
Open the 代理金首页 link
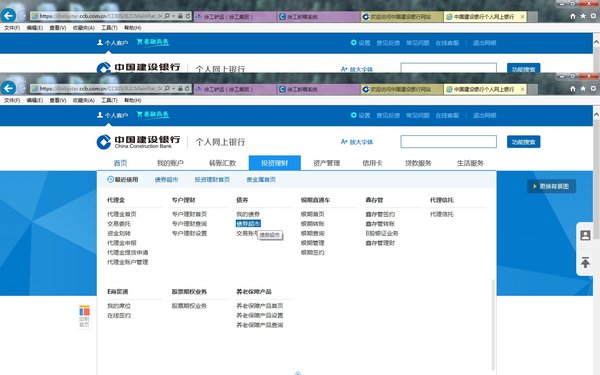(122, 214)
